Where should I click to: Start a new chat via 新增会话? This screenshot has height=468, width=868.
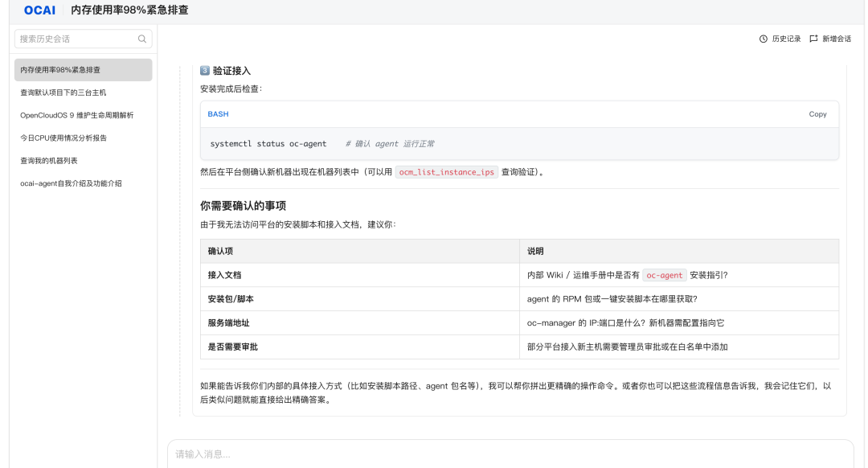click(830, 39)
